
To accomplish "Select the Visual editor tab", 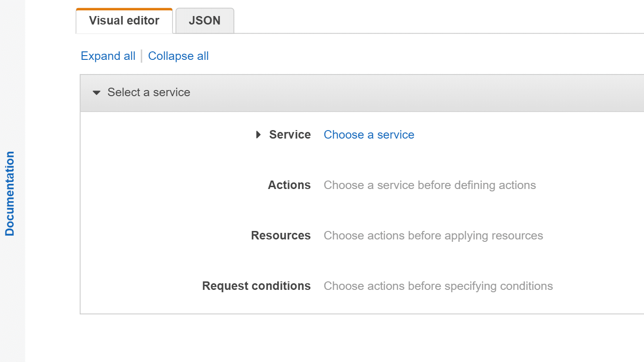I will (124, 21).
